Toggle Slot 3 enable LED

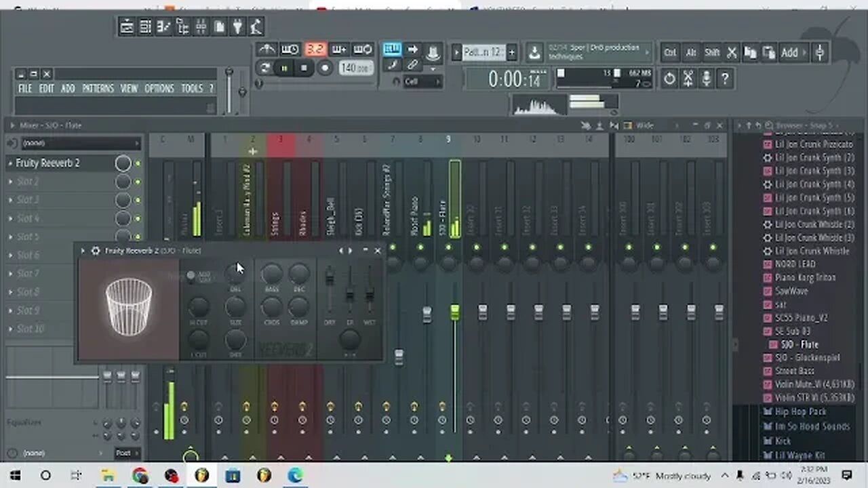138,201
